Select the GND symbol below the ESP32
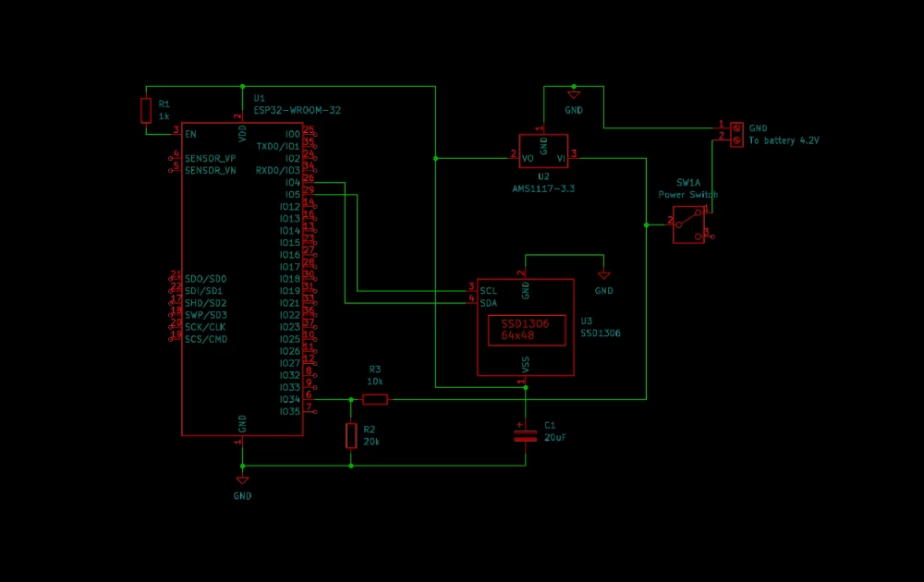Screen dimensions: 924x582 242,479
